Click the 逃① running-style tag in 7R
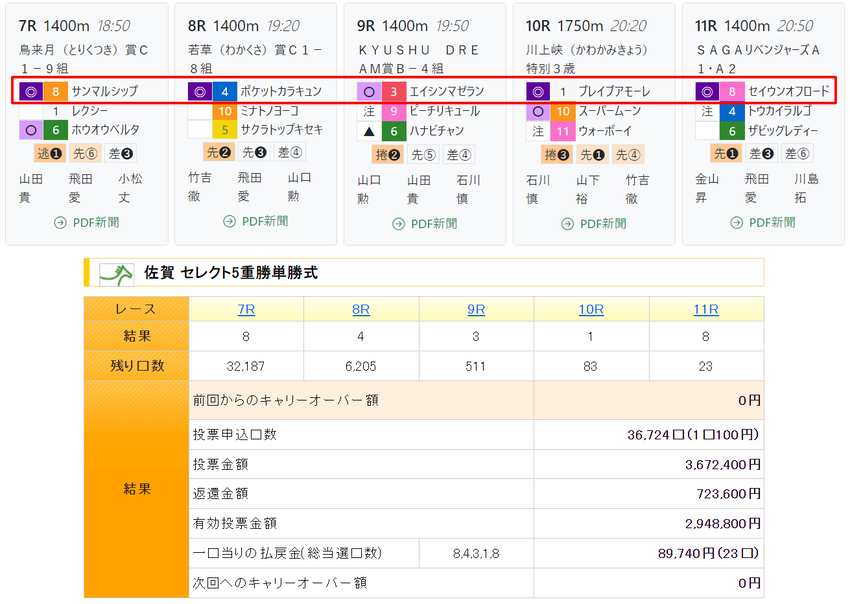Image resolution: width=850 pixels, height=604 pixels. tap(50, 153)
